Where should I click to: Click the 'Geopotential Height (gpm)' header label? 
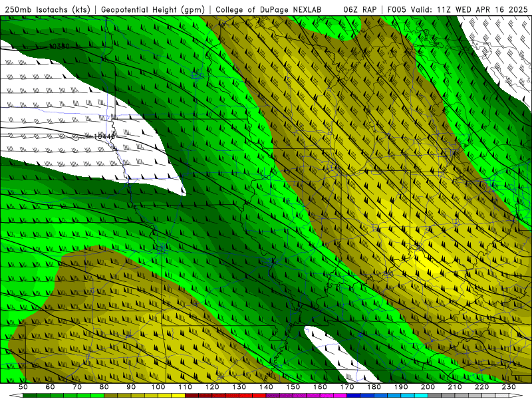coord(153,9)
